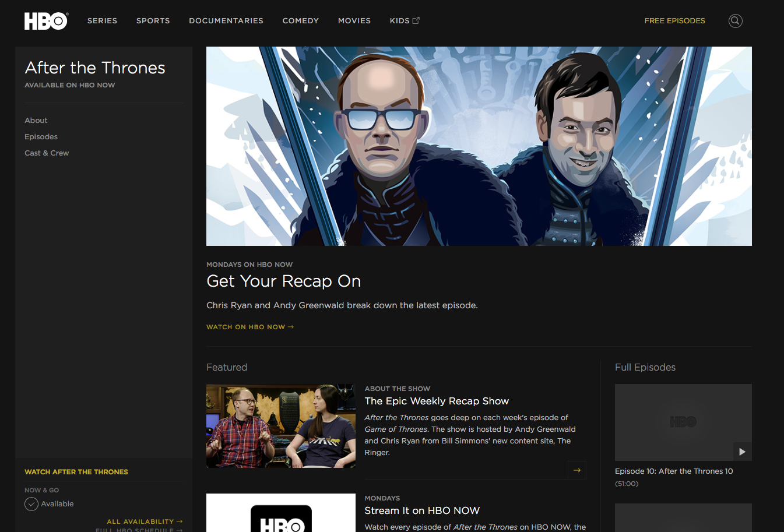Open Stream It on HBO NOW heading
Viewport: 784px width, 532px height.
[x=422, y=510]
